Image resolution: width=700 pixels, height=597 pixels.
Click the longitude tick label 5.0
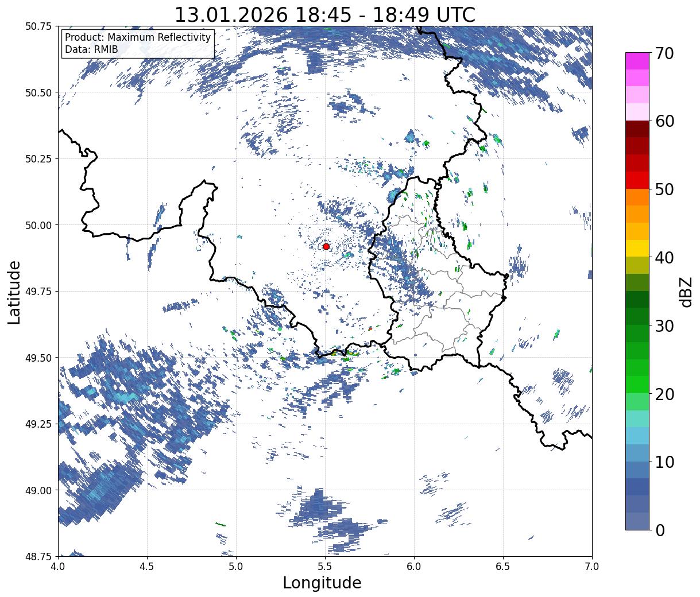click(236, 567)
